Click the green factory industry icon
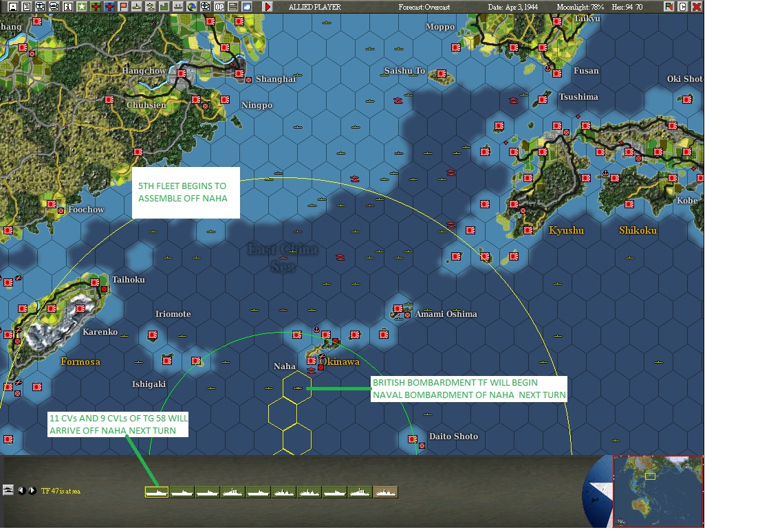 pyautogui.click(x=164, y=6)
